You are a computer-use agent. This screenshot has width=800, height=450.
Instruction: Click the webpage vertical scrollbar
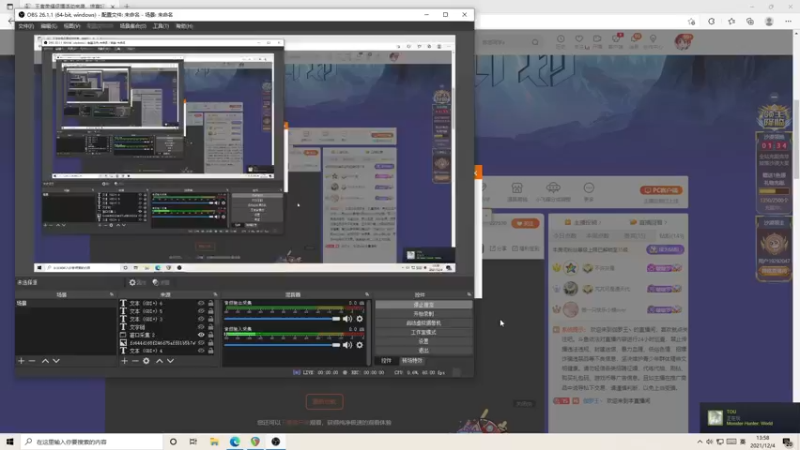point(796,138)
